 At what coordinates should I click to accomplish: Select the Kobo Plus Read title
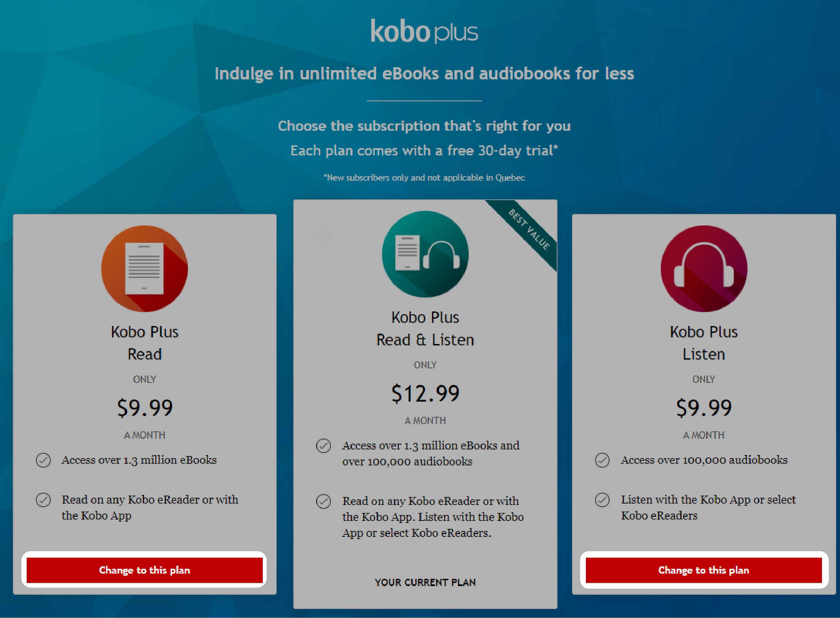(145, 343)
